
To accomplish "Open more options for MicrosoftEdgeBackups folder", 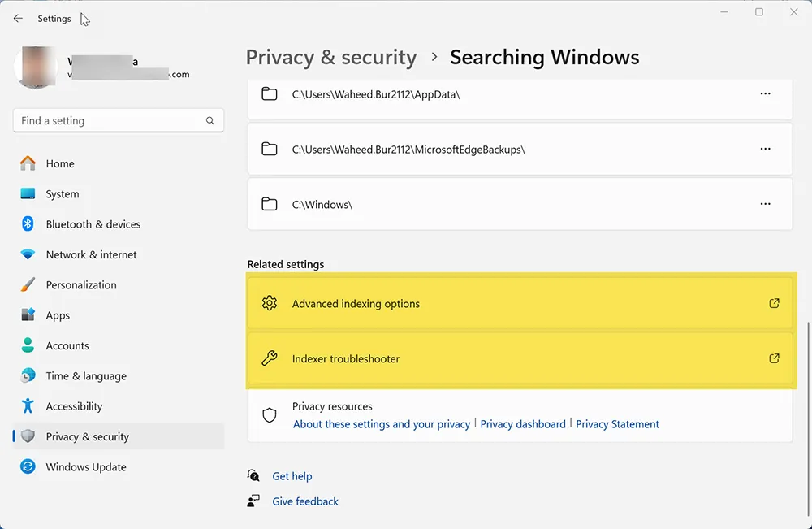I will click(765, 149).
